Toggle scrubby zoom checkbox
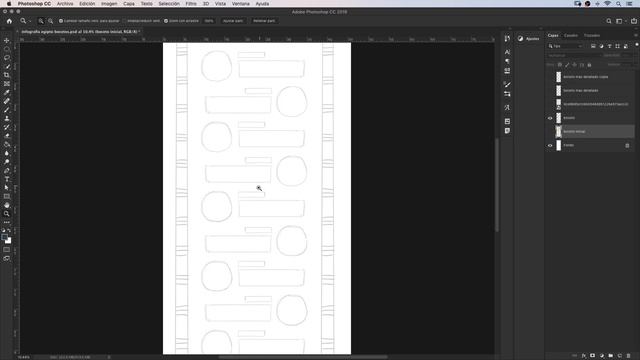This screenshot has width=640, height=360. coord(166,21)
